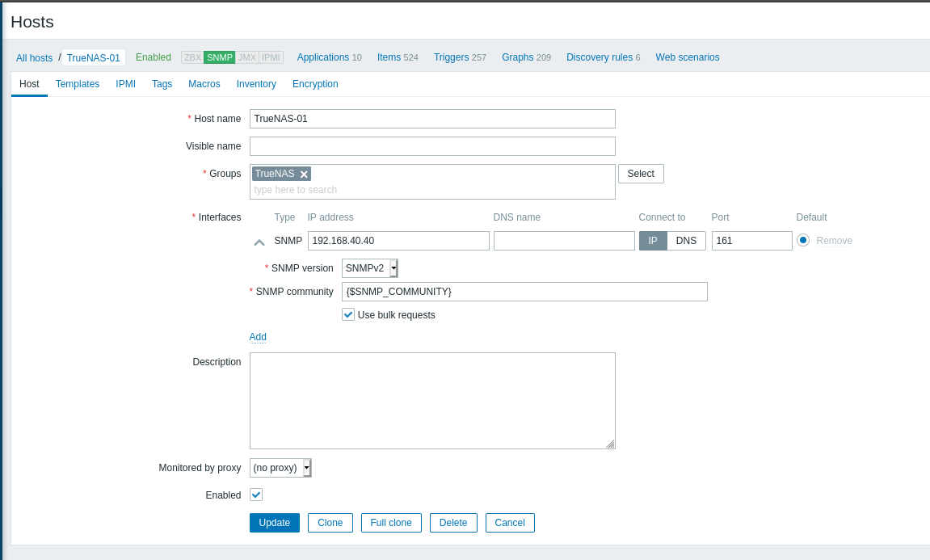
Task: Click inside the Description textarea
Action: click(x=432, y=401)
